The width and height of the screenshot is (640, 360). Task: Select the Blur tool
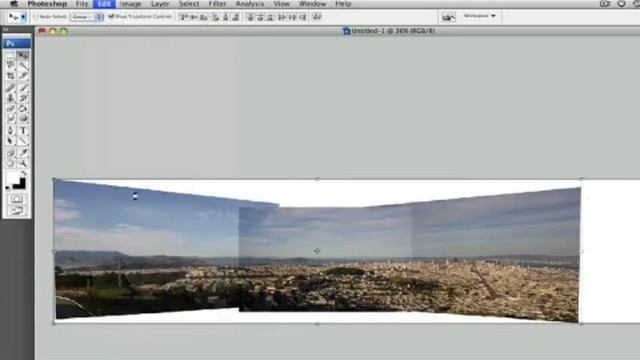click(x=11, y=119)
